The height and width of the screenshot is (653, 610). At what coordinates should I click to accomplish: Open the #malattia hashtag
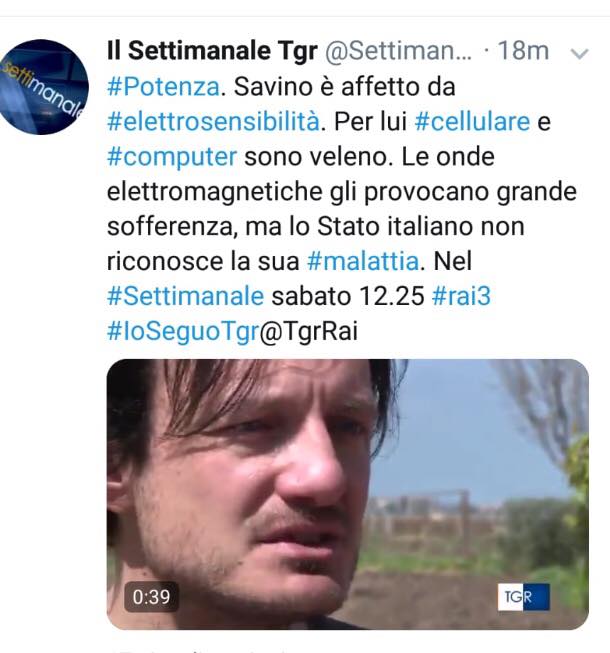pyautogui.click(x=363, y=262)
